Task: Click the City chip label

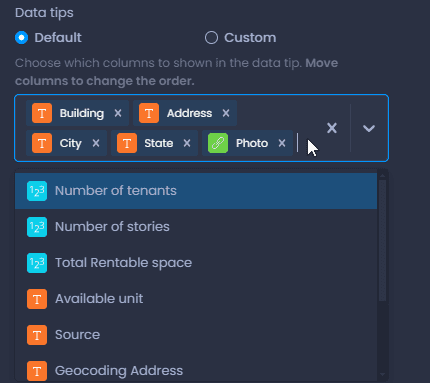Action: [71, 143]
